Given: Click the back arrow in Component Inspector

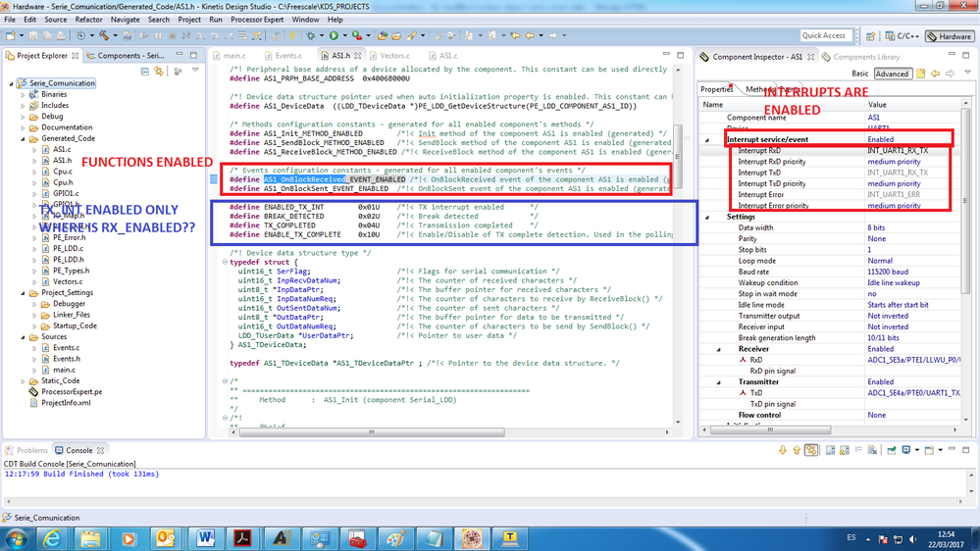Looking at the screenshot, I should click(936, 74).
